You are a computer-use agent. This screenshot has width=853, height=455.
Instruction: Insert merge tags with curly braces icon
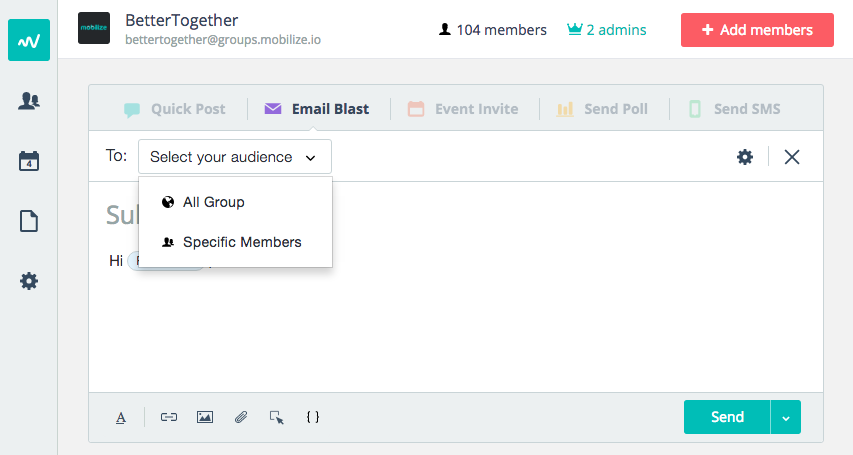click(313, 417)
